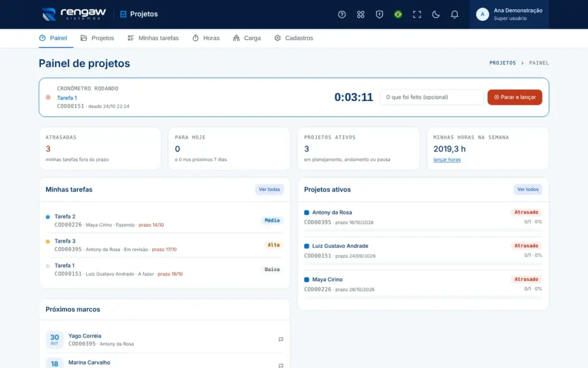Select the Carga tab
Image resolution: width=588 pixels, height=368 pixels.
[247, 38]
